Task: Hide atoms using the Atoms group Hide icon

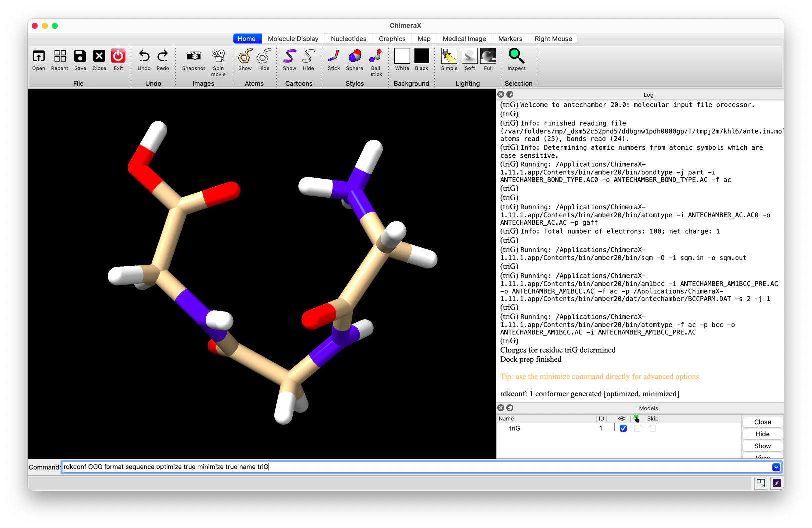Action: [264, 60]
